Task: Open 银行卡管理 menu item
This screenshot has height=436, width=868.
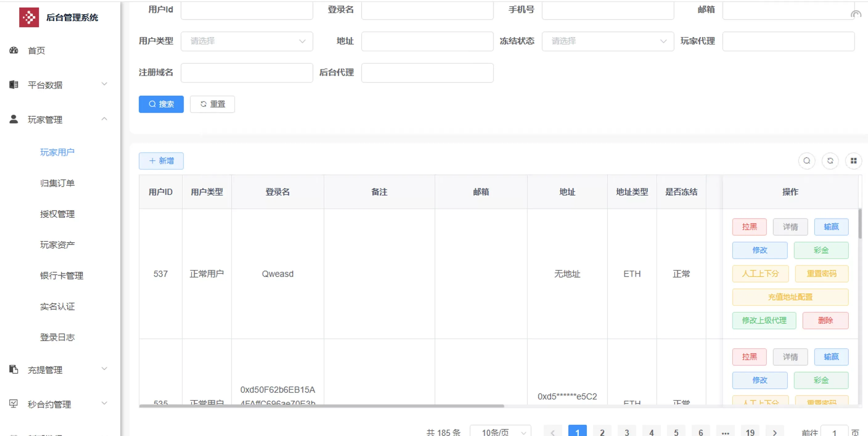Action: click(61, 275)
